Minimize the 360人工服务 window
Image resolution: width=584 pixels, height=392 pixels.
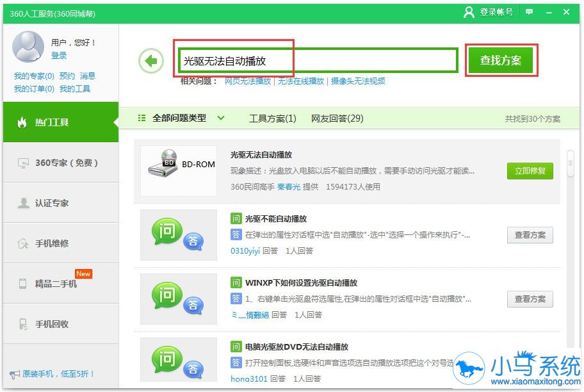pyautogui.click(x=549, y=13)
